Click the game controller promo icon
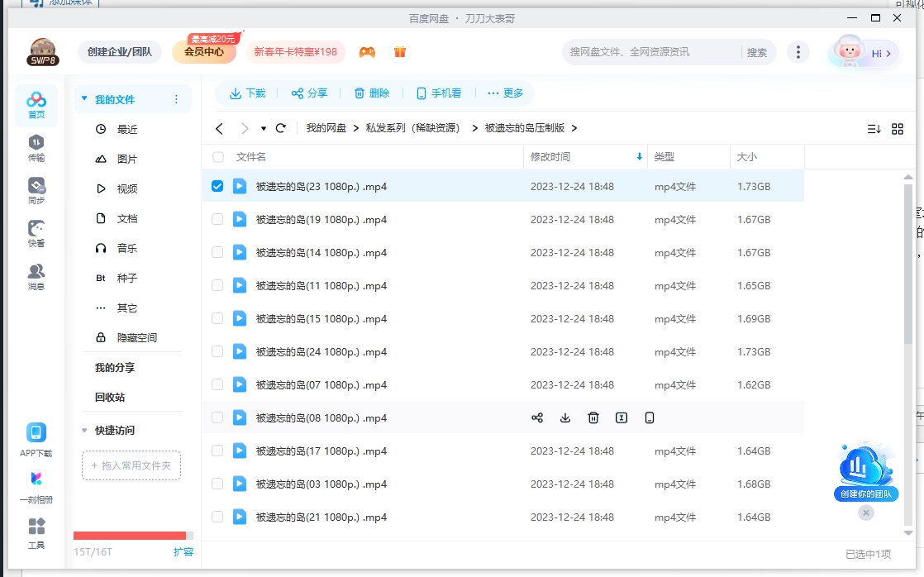 tap(368, 50)
